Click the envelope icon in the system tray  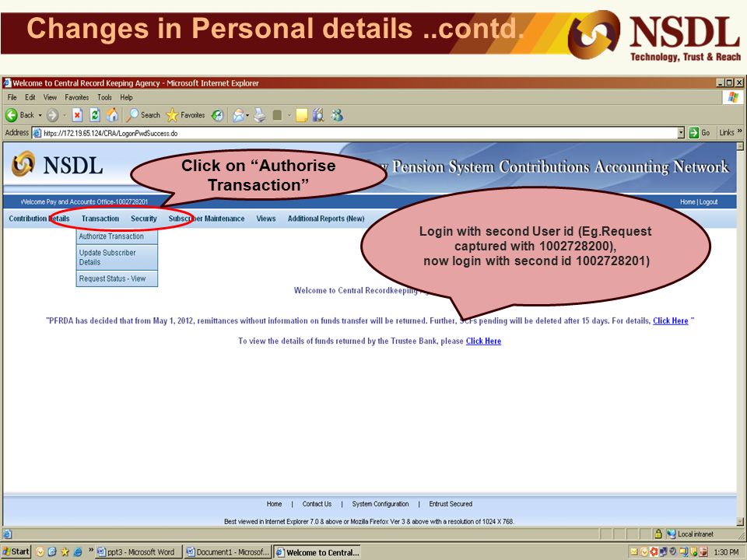pyautogui.click(x=633, y=552)
